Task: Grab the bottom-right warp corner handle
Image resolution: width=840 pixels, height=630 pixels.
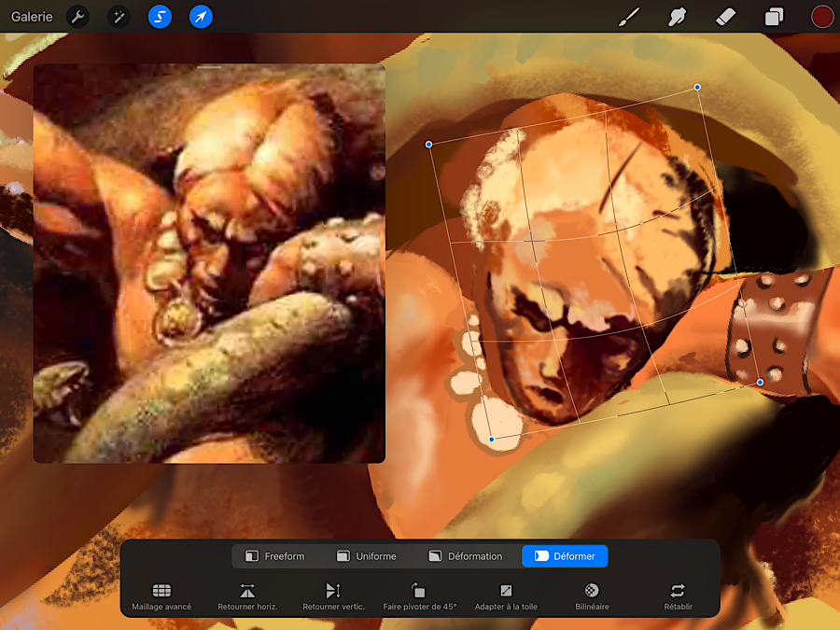Action: 760,382
